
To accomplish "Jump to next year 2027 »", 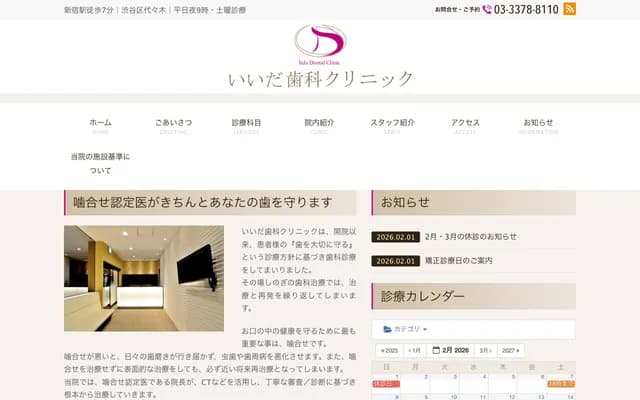I will point(511,351).
